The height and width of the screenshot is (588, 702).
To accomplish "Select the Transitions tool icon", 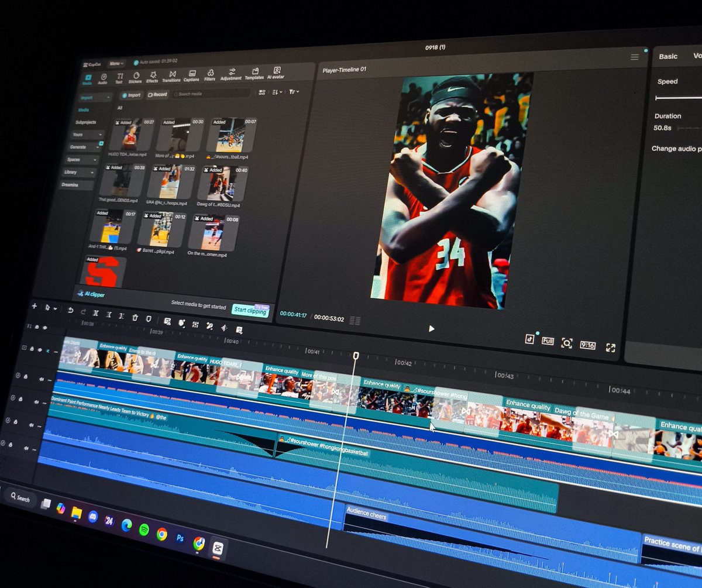I will 171,77.
